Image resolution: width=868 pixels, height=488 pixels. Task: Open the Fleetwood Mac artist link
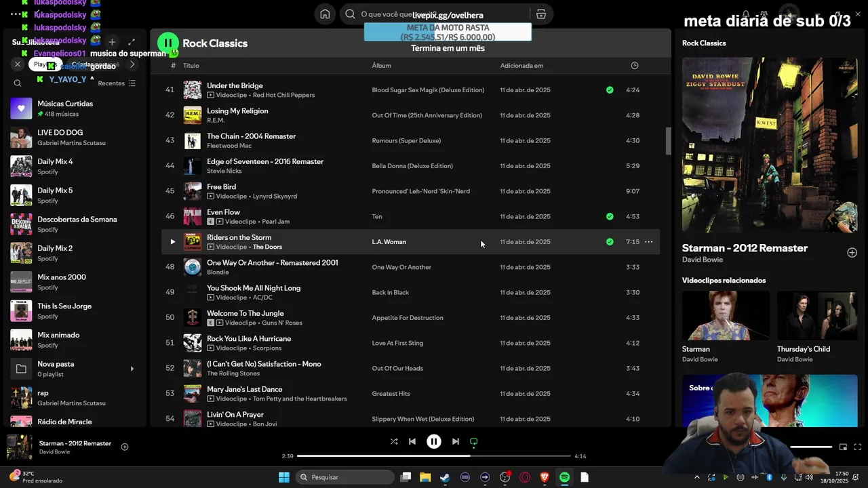229,146
